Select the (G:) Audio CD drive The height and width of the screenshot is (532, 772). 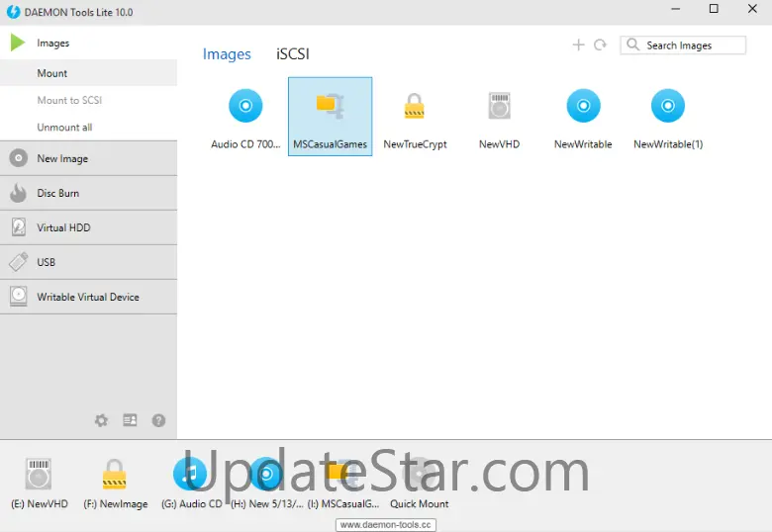tap(191, 483)
